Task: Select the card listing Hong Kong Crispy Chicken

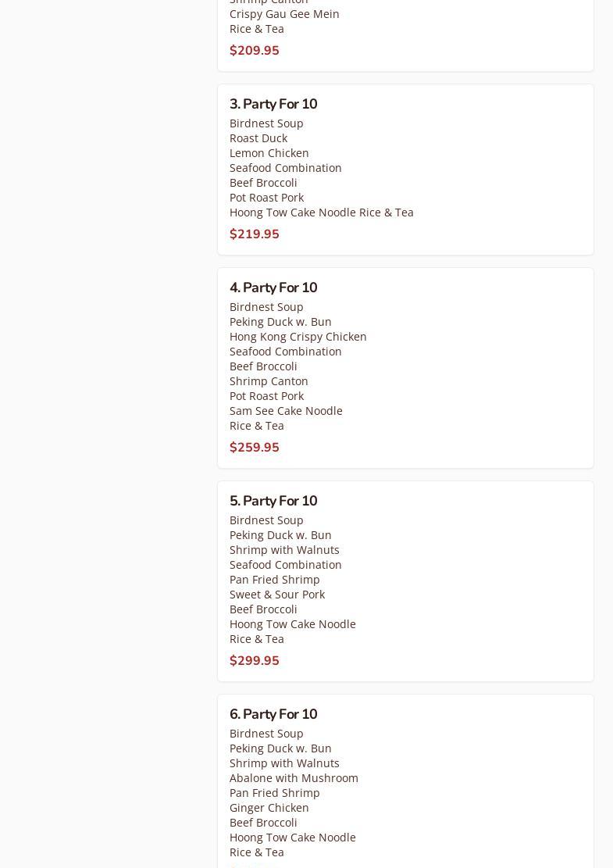Action: pos(405,368)
